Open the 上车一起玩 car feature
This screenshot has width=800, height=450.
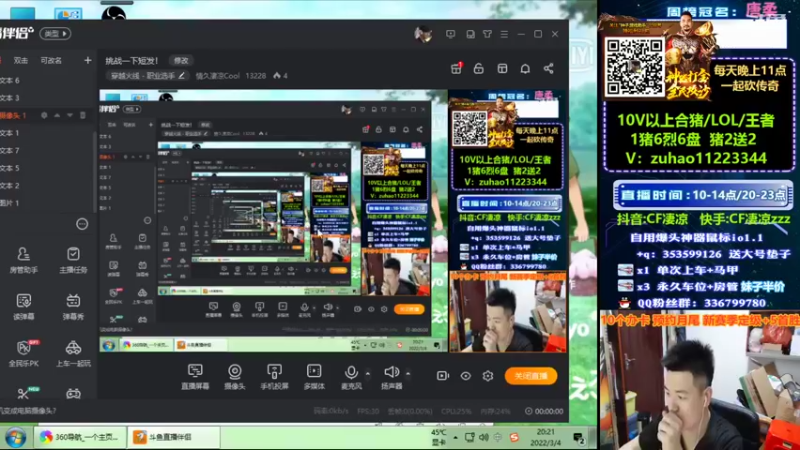(73, 353)
